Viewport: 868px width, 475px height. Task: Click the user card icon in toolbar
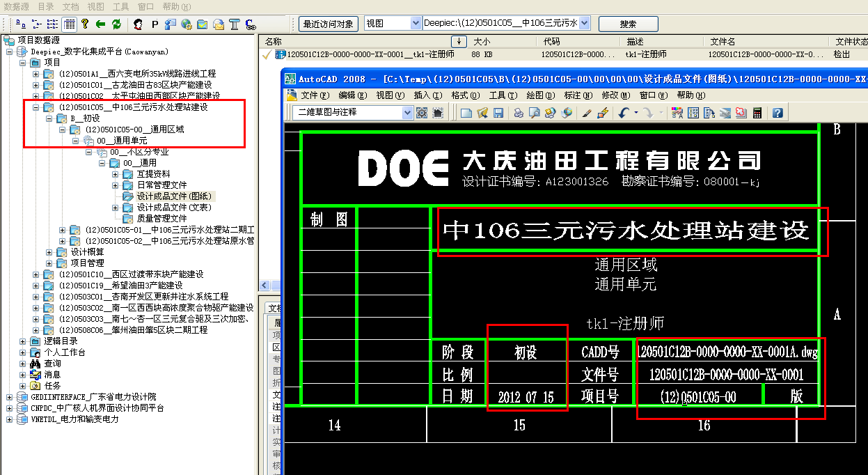pos(171,24)
